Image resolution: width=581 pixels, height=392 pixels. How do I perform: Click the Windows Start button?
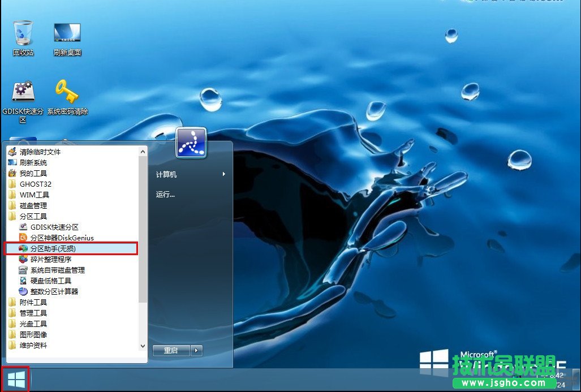tap(15, 379)
